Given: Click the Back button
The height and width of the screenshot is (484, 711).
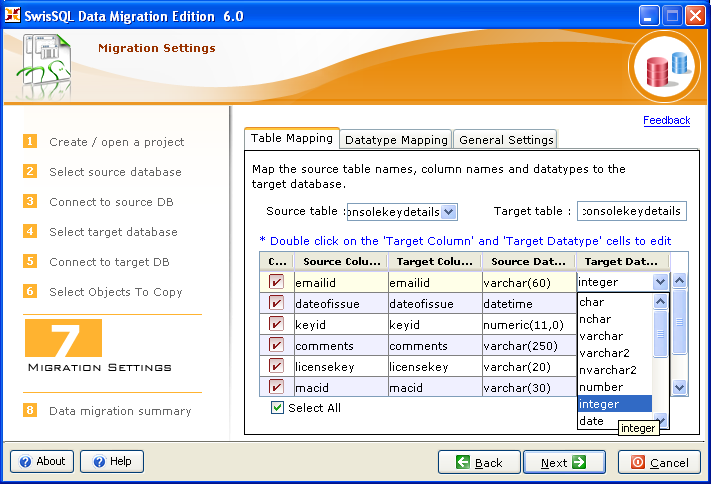Looking at the screenshot, I should coord(479,462).
